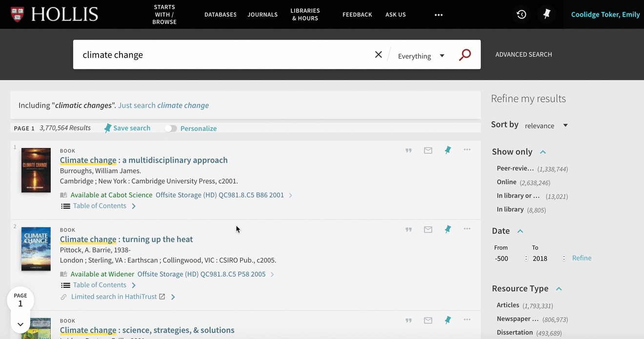
Task: Collapse the Show only filter section
Action: [x=543, y=152]
